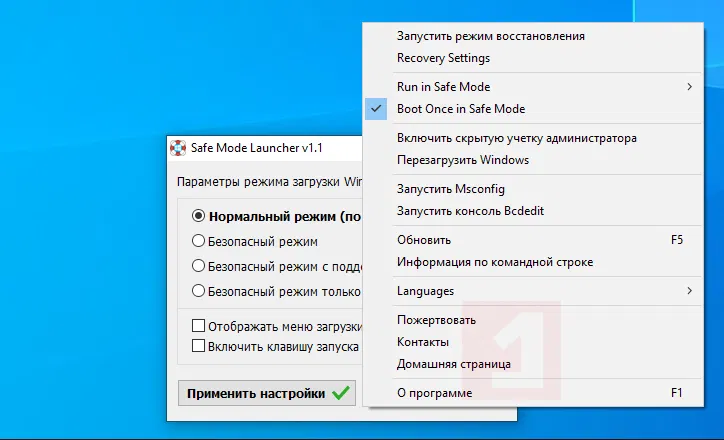Click the green checkmark on Apply button

pyautogui.click(x=342, y=393)
